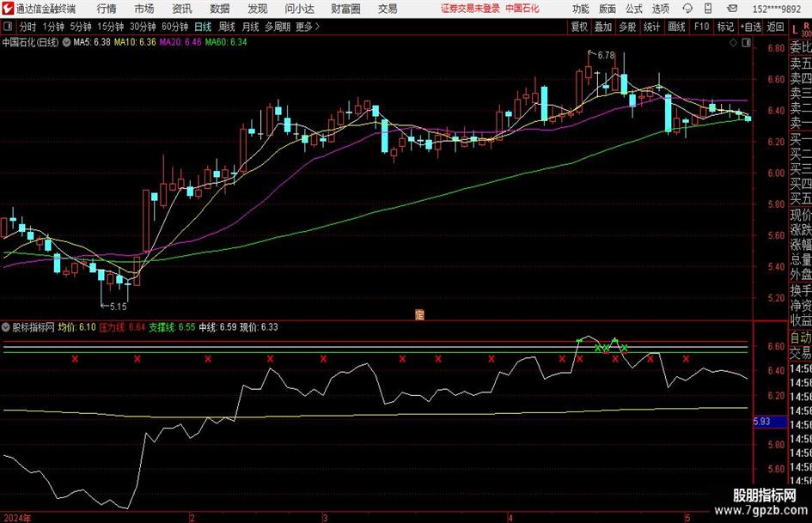Switch to the 分时 chart tab

tap(28, 27)
